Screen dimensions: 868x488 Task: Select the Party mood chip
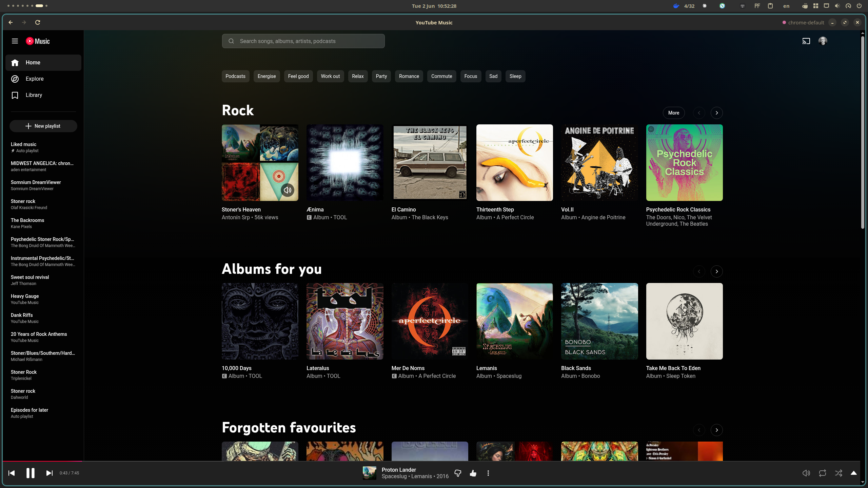point(381,76)
